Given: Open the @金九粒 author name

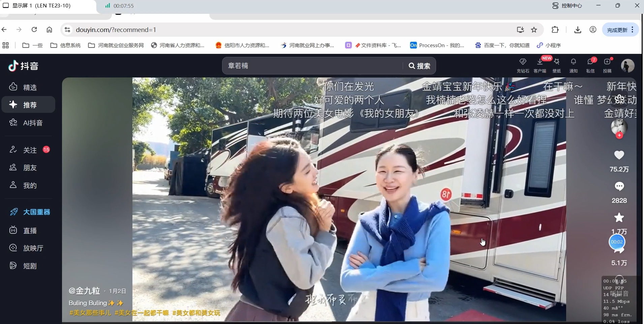Looking at the screenshot, I should click(84, 291).
